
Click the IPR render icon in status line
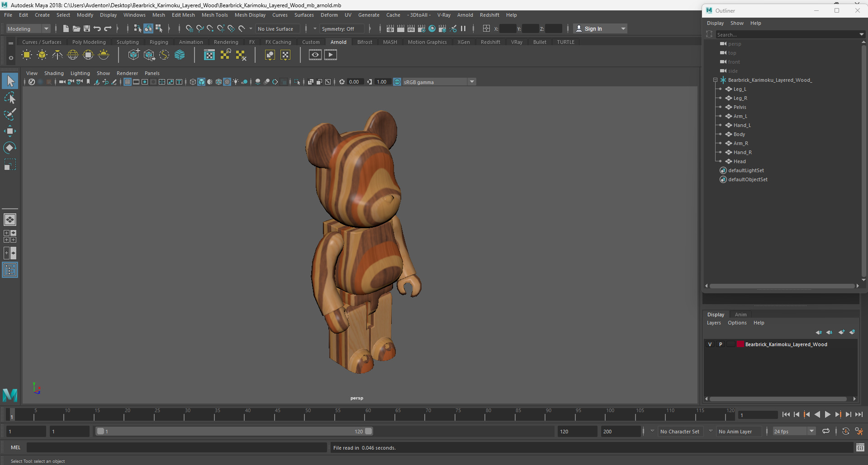(x=411, y=28)
